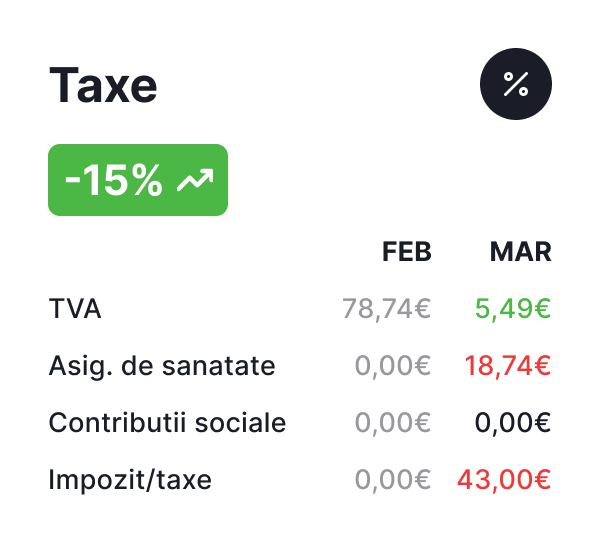Click Asig. de sanatate February value 0,00€
Screen dimensions: 600x543
393,366
